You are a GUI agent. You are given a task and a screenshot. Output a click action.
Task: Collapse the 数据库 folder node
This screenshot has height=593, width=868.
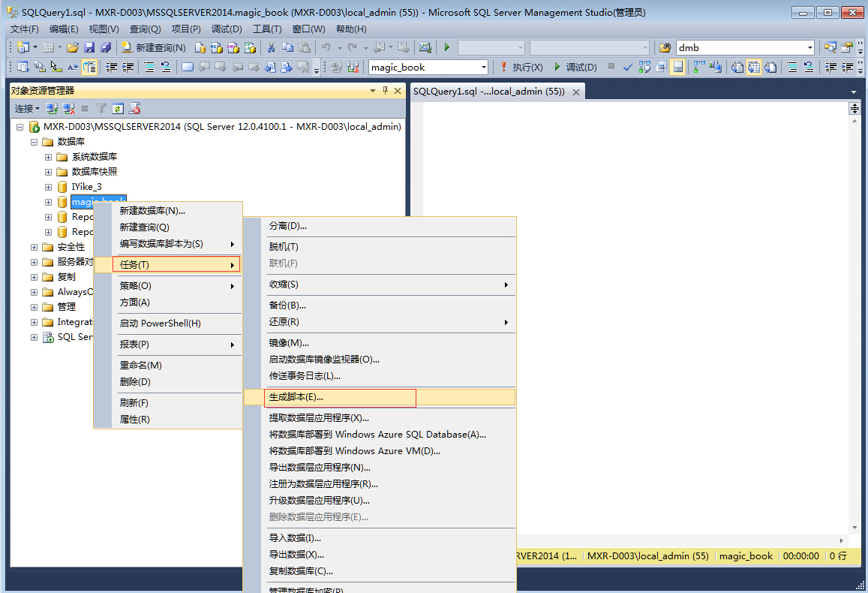tap(34, 142)
